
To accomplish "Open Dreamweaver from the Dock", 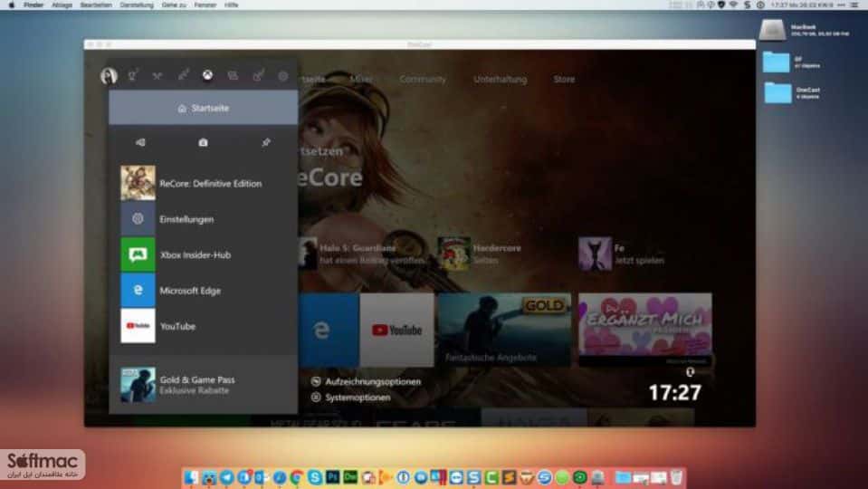I will 350,477.
